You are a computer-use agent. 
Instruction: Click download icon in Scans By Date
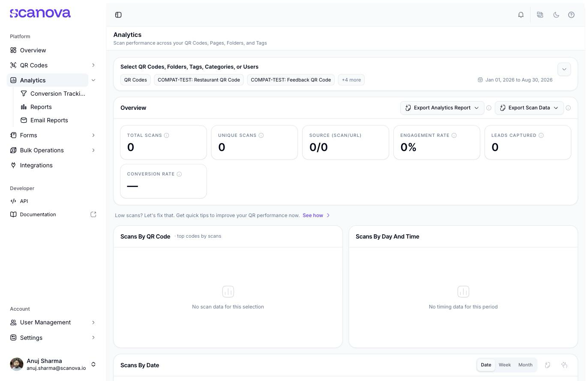point(548,365)
